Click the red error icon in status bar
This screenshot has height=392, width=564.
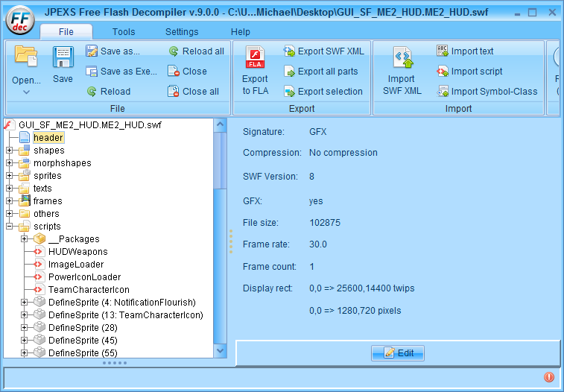tap(549, 377)
